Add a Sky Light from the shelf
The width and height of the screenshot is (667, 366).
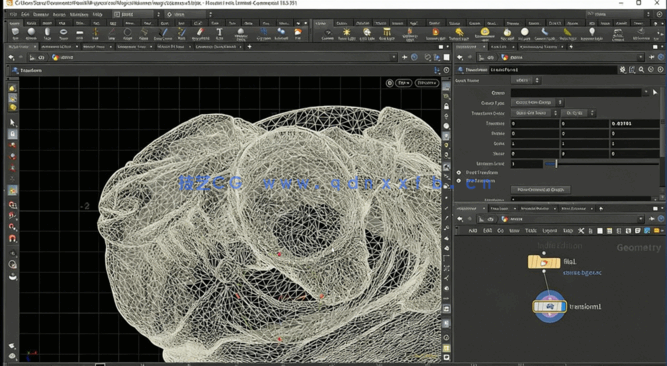click(x=507, y=34)
